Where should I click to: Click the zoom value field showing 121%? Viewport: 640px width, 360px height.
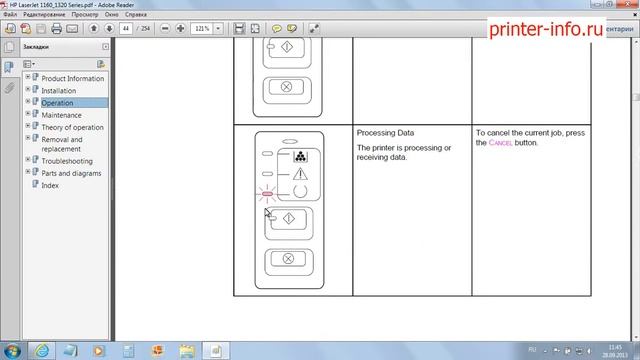pyautogui.click(x=202, y=29)
